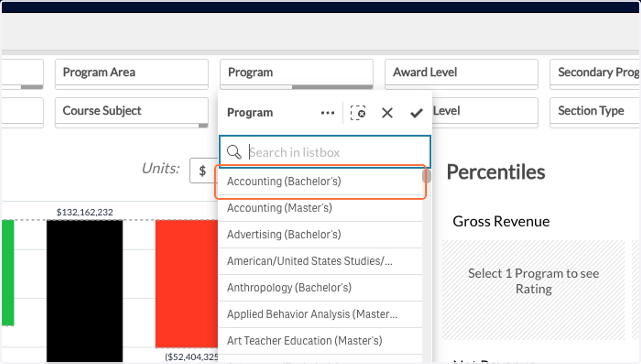Viewport: 641px width, 364px height.
Task: Focus the Search in listbox field
Action: (x=324, y=152)
